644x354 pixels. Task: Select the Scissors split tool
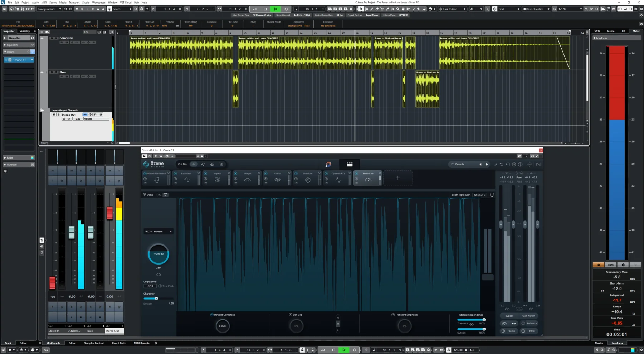[382, 9]
